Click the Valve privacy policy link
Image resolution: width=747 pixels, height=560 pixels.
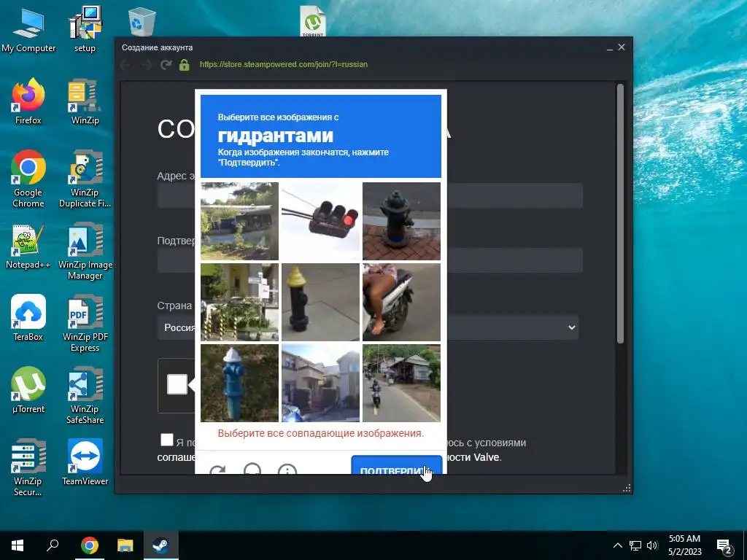[x=473, y=457]
